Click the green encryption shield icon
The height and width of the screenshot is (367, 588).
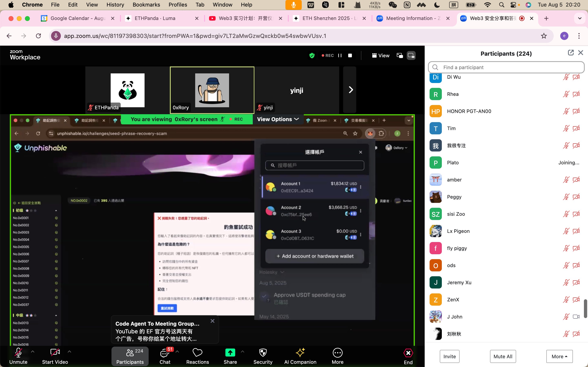312,56
